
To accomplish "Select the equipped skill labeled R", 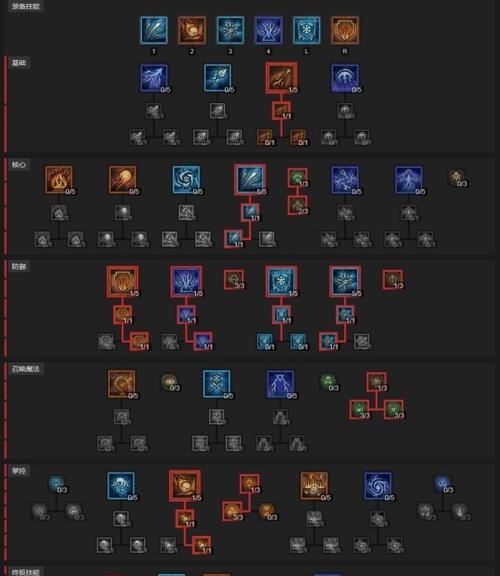I will (345, 30).
